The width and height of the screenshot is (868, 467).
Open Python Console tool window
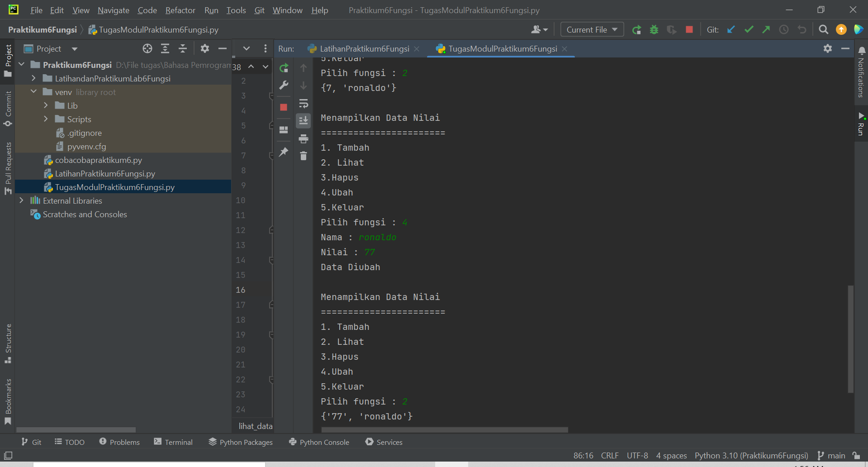[x=319, y=442]
